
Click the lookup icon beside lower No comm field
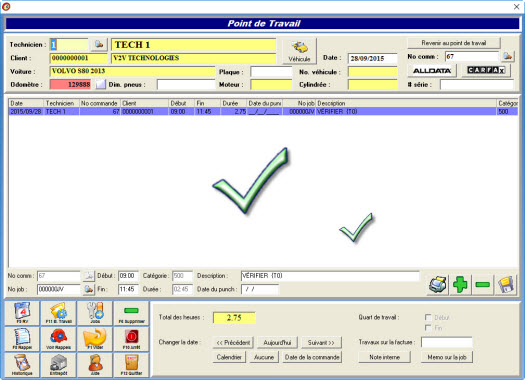click(88, 276)
